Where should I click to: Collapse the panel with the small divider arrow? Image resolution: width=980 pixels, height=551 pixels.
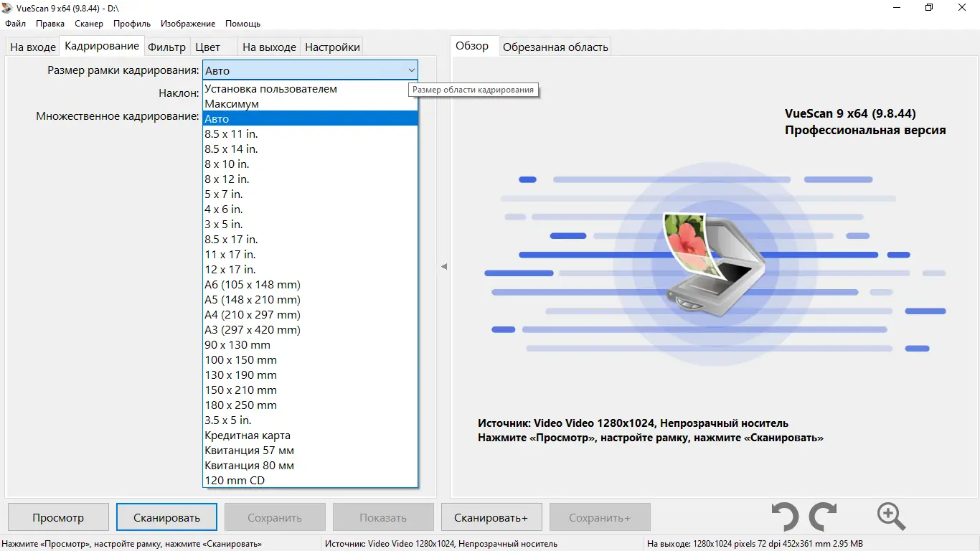point(443,266)
